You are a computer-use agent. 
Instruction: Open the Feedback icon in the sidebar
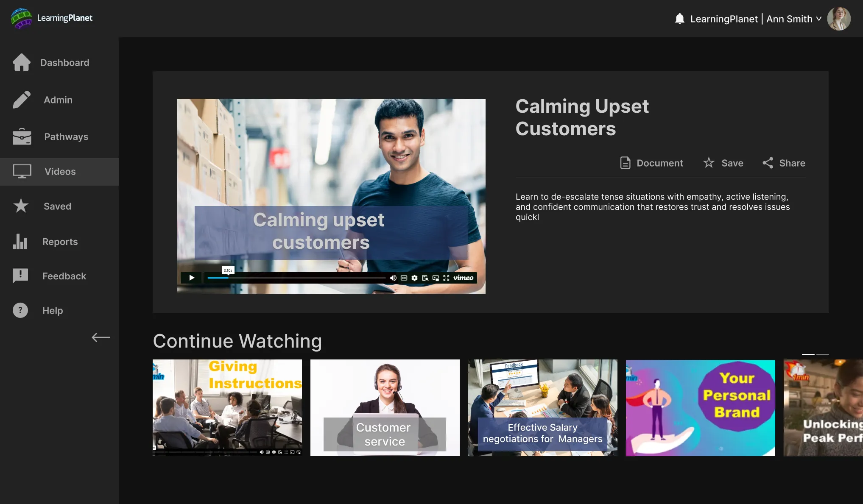tap(20, 276)
